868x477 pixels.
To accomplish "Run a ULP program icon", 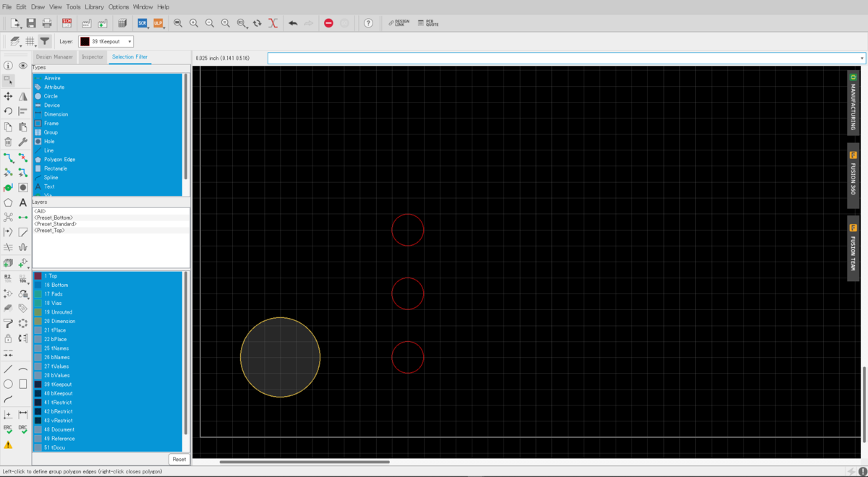I will click(158, 23).
